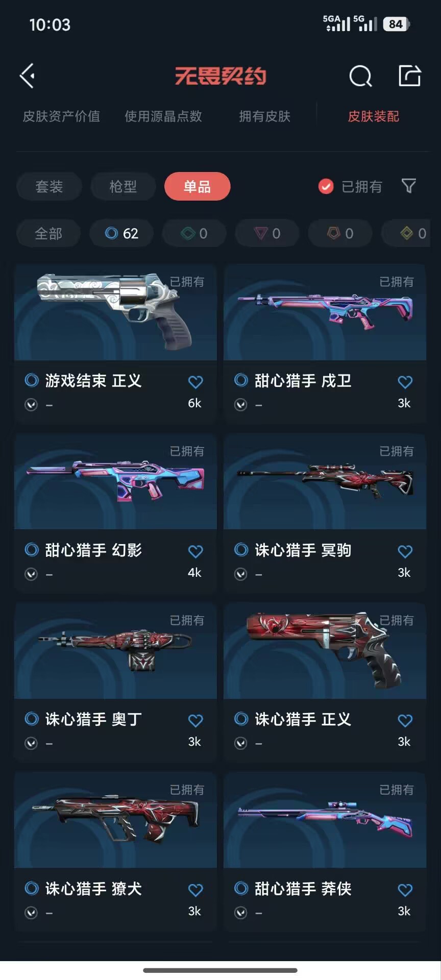Switch to 皮肤资产价值 tab

[61, 116]
